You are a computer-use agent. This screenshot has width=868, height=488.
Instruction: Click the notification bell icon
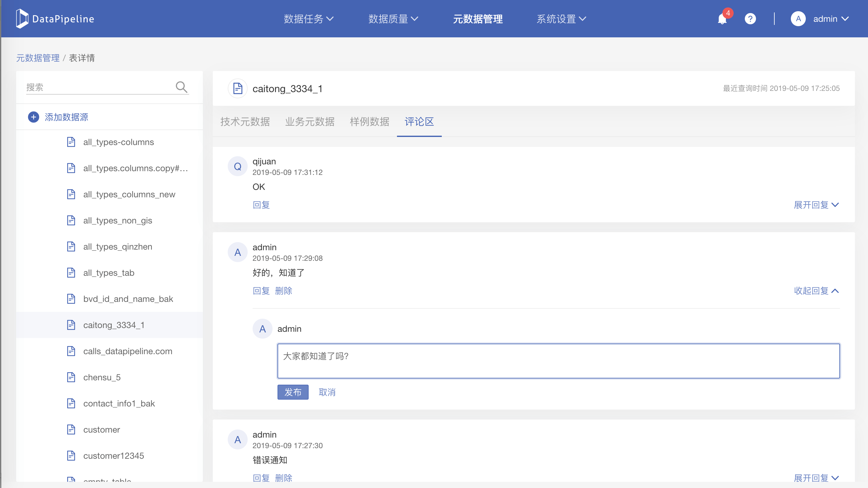tap(722, 19)
